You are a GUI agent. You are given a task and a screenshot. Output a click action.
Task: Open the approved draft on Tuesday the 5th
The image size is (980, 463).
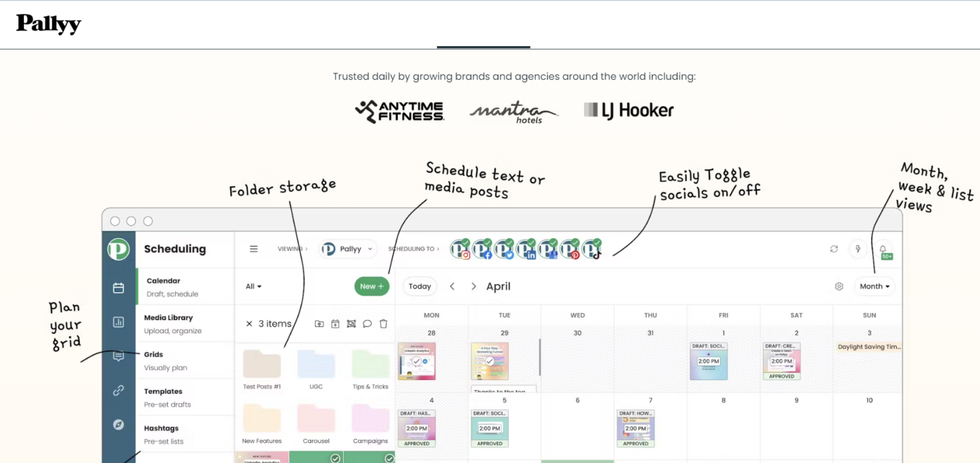[489, 429]
